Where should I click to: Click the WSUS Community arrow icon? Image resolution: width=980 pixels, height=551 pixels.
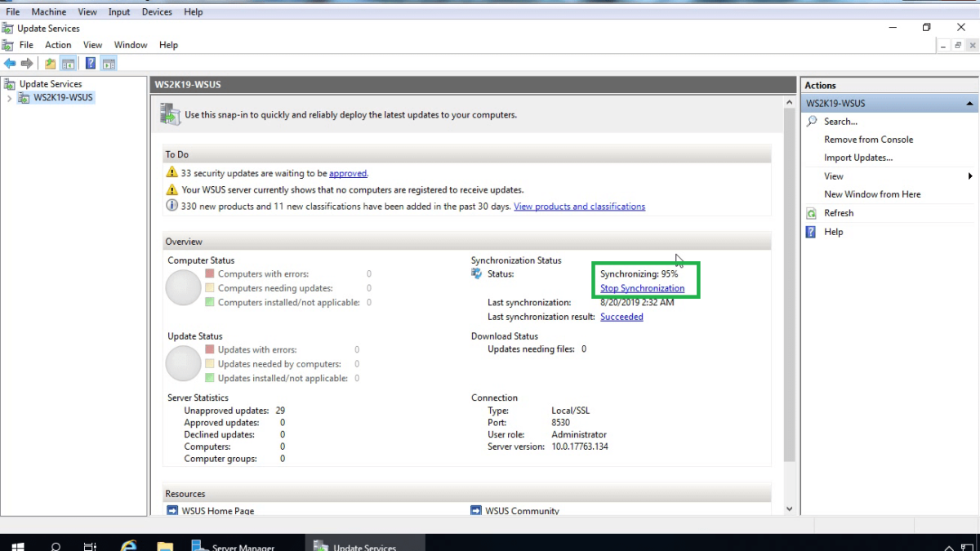tap(476, 511)
